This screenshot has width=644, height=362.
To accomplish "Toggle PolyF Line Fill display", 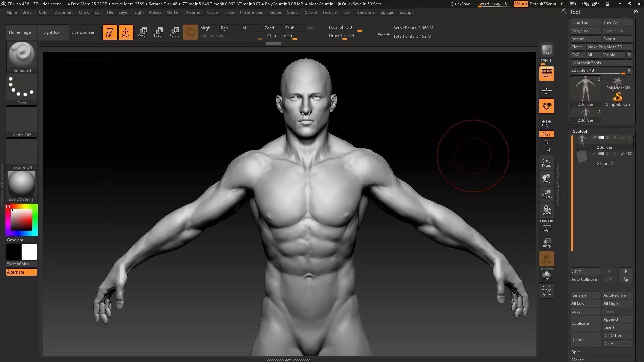I will click(546, 226).
